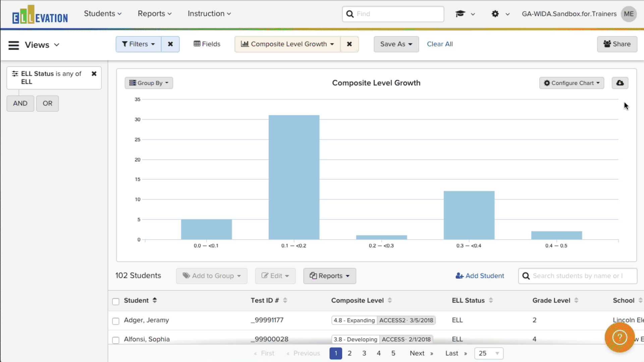The image size is (644, 362).
Task: Click the student search magnifier icon
Action: (x=526, y=276)
